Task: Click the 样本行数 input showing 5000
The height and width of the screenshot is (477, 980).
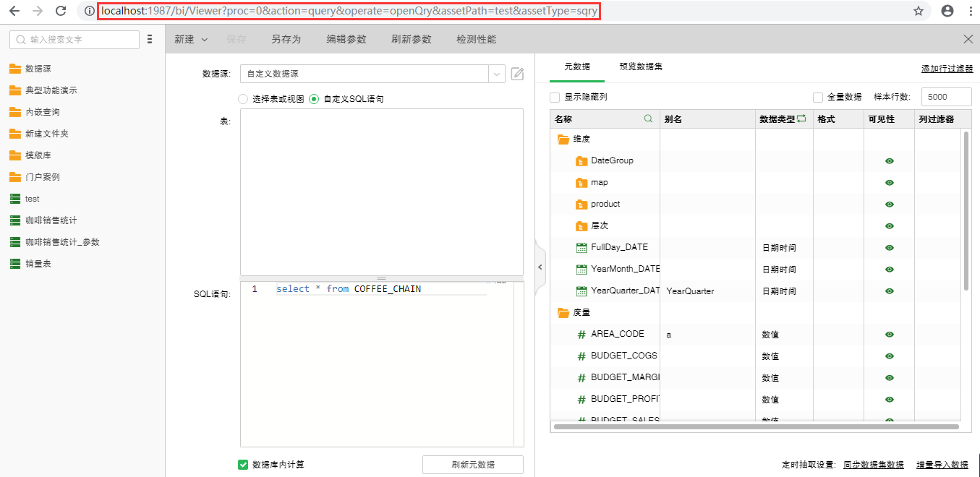Action: point(946,96)
